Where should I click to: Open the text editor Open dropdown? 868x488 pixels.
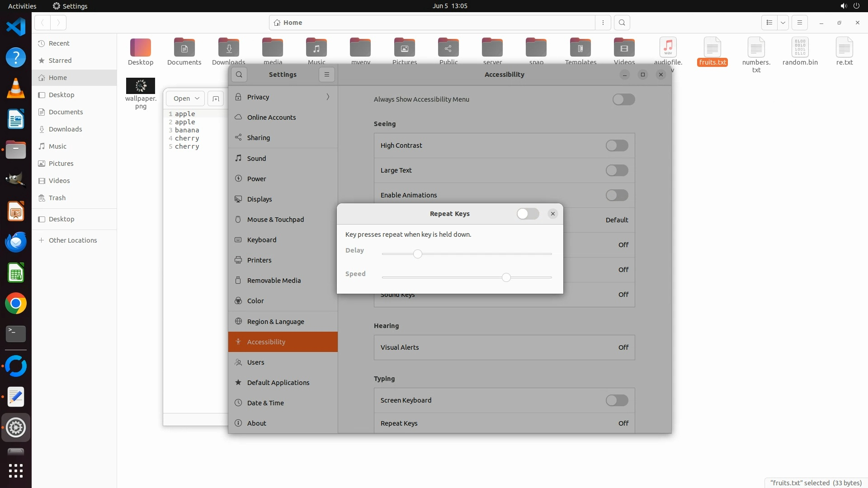tap(185, 99)
